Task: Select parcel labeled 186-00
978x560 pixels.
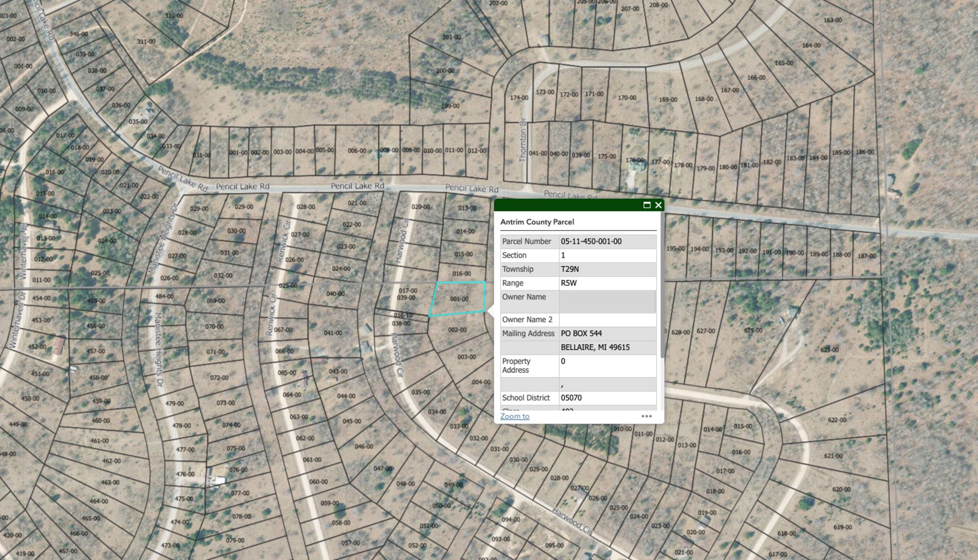Action: 864,152
